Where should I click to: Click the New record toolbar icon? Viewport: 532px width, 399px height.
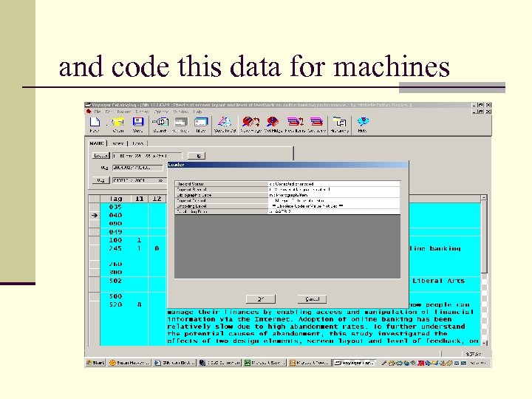[95, 125]
